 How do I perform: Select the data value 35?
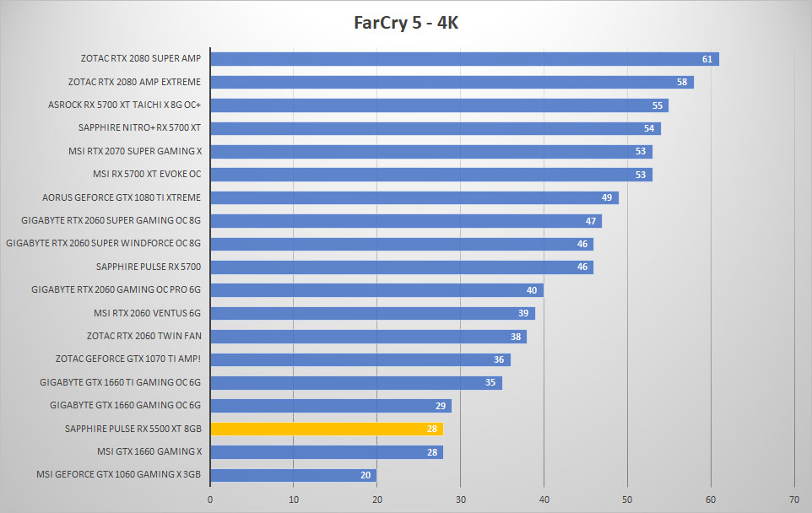[x=490, y=382]
